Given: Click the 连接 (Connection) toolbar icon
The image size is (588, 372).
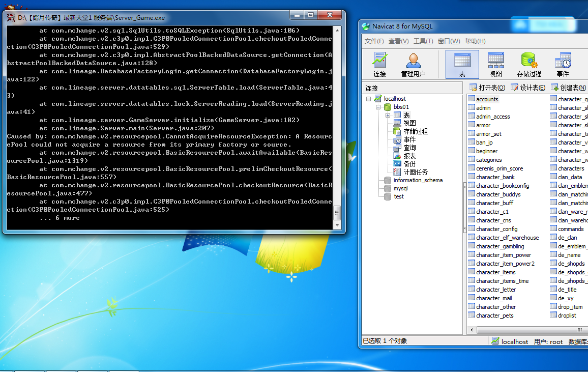Looking at the screenshot, I should (x=379, y=65).
